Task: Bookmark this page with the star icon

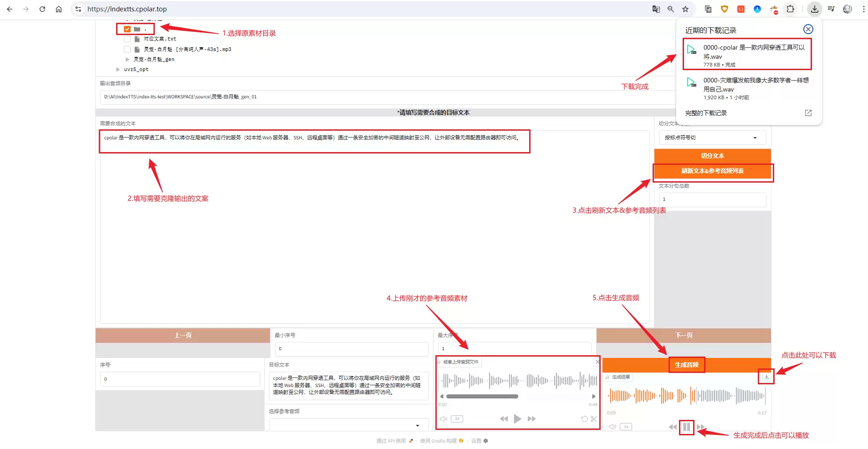Action: tap(685, 9)
